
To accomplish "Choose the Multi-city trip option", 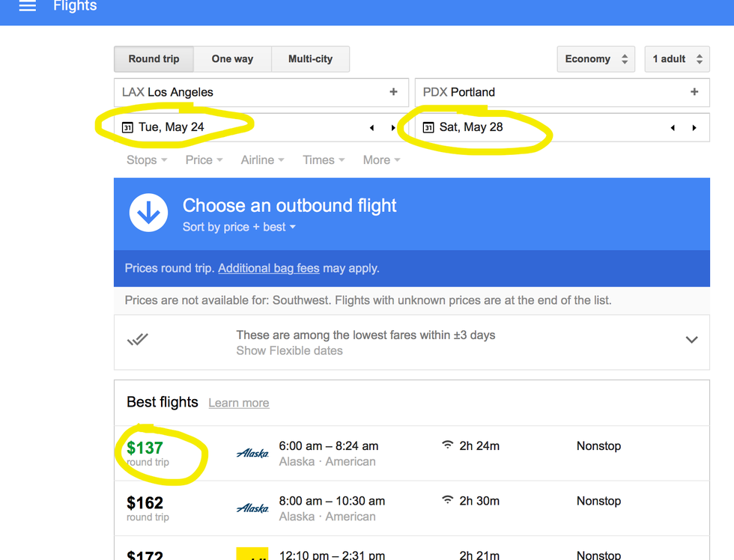I will point(310,59).
